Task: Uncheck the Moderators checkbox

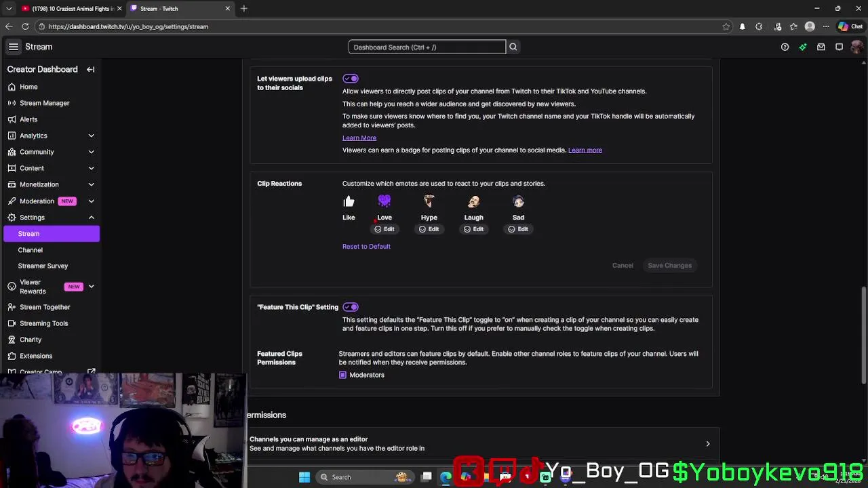Action: 342,375
